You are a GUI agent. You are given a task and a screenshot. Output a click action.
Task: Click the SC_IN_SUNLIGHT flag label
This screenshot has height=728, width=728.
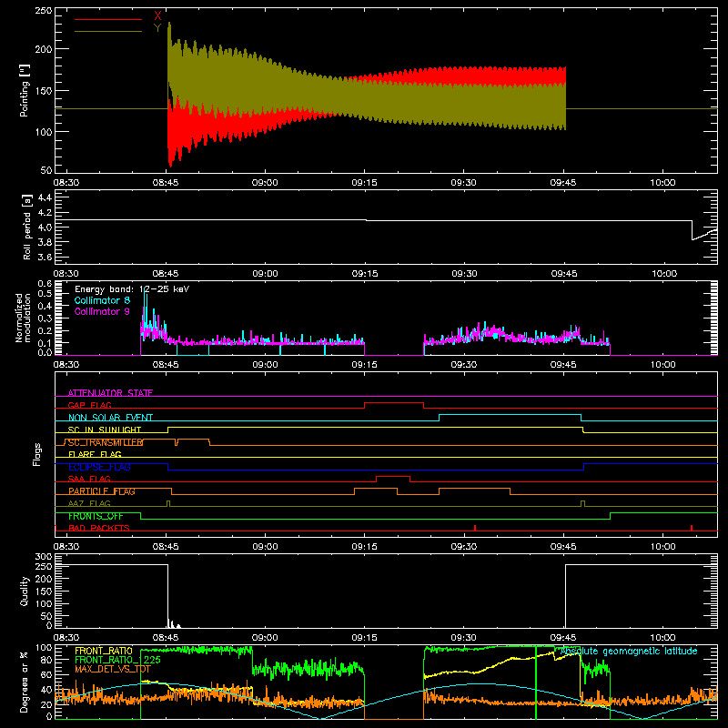click(105, 430)
